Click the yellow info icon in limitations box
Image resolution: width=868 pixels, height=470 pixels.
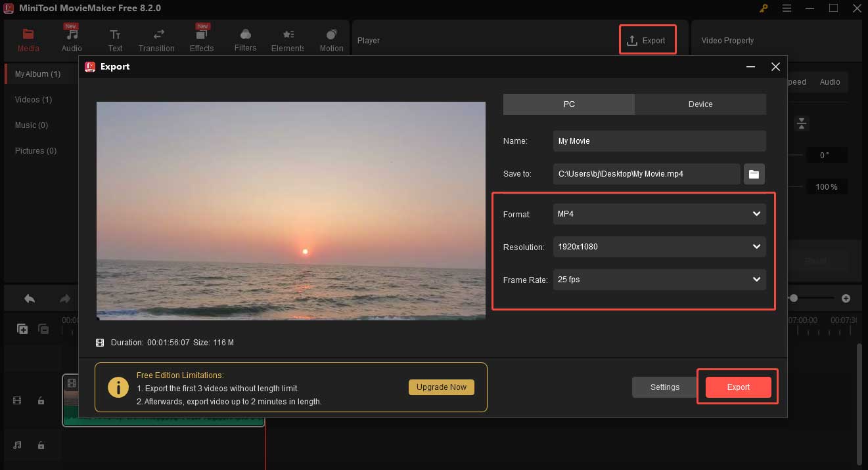tap(118, 387)
